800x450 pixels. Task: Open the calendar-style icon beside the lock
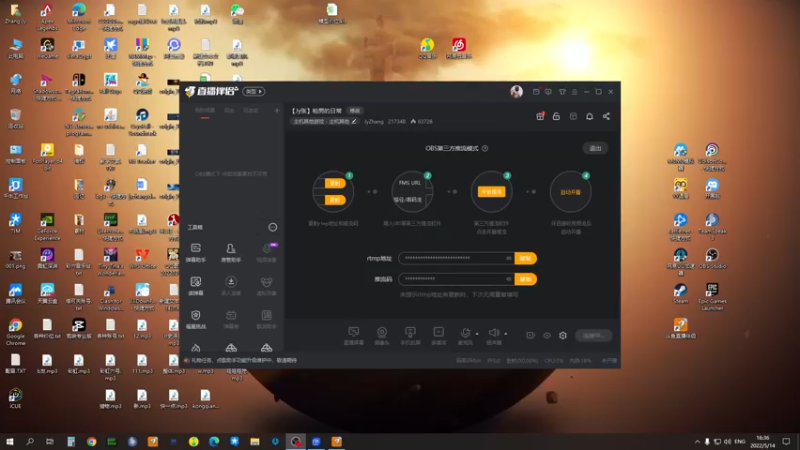[x=573, y=116]
